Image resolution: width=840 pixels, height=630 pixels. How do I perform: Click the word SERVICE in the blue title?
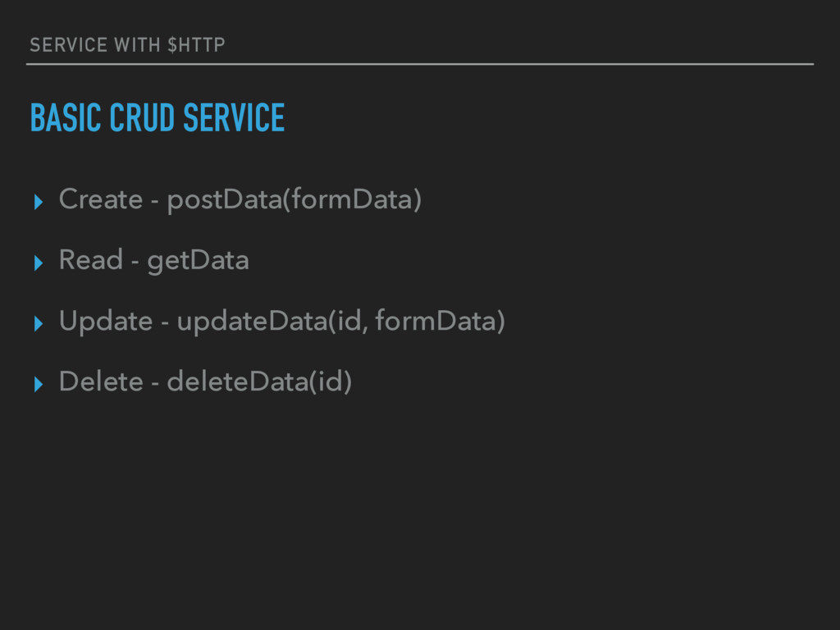tap(234, 117)
